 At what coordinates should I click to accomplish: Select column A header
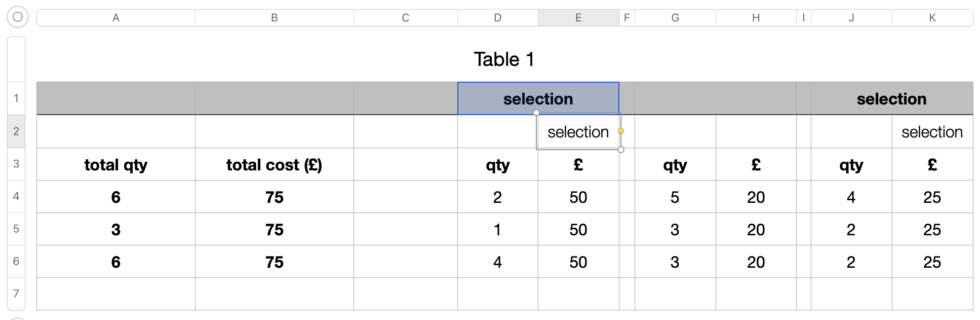click(x=116, y=18)
